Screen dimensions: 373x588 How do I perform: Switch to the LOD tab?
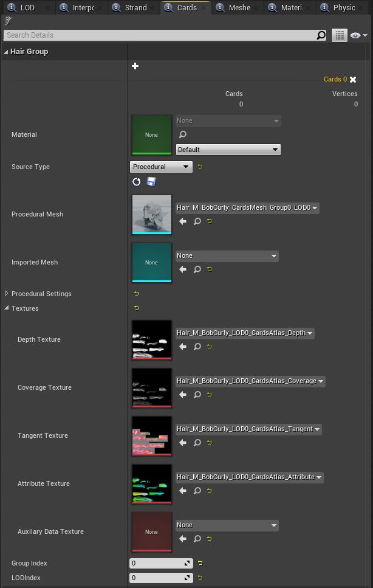[x=27, y=7]
